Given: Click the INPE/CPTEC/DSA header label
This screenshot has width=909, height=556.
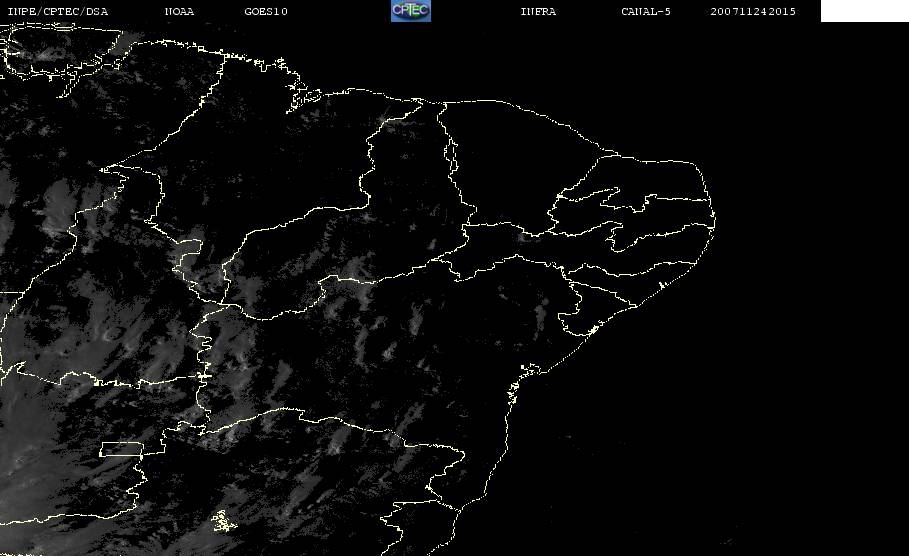Looking at the screenshot, I should pyautogui.click(x=58, y=12).
